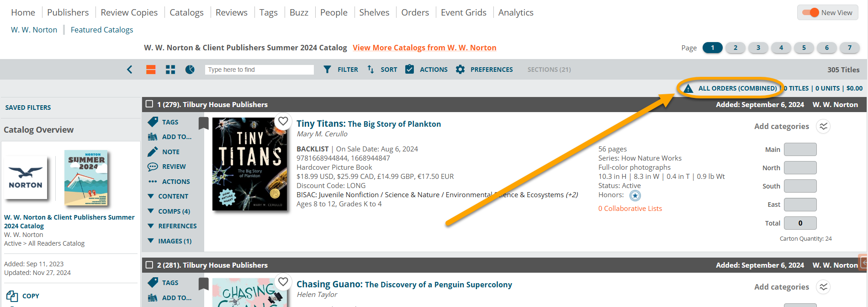Switch to list view layout icon
Image resolution: width=868 pixels, height=307 pixels.
pos(151,70)
